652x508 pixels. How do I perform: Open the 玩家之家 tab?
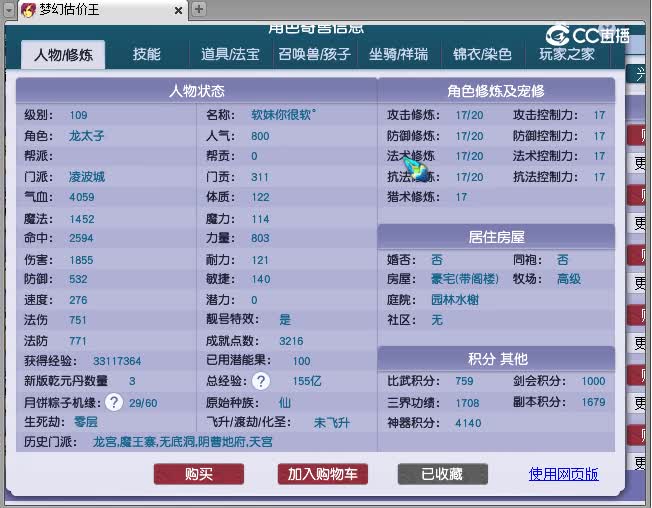point(567,54)
